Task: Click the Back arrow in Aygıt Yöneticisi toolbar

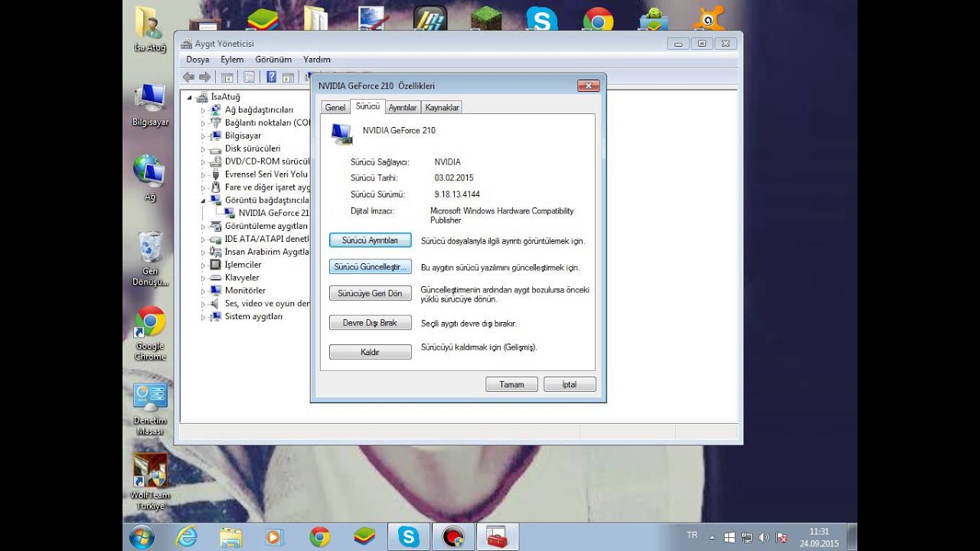Action: click(189, 77)
